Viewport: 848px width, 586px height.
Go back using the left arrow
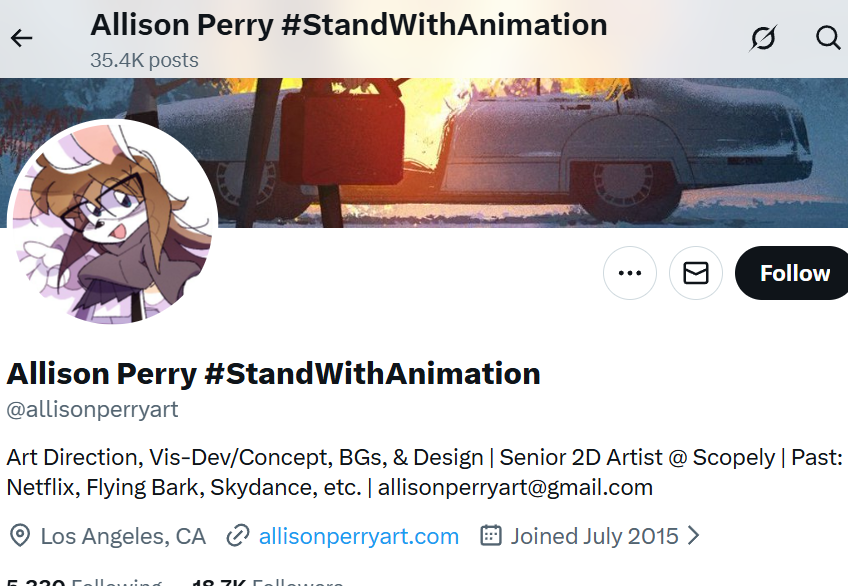click(21, 38)
